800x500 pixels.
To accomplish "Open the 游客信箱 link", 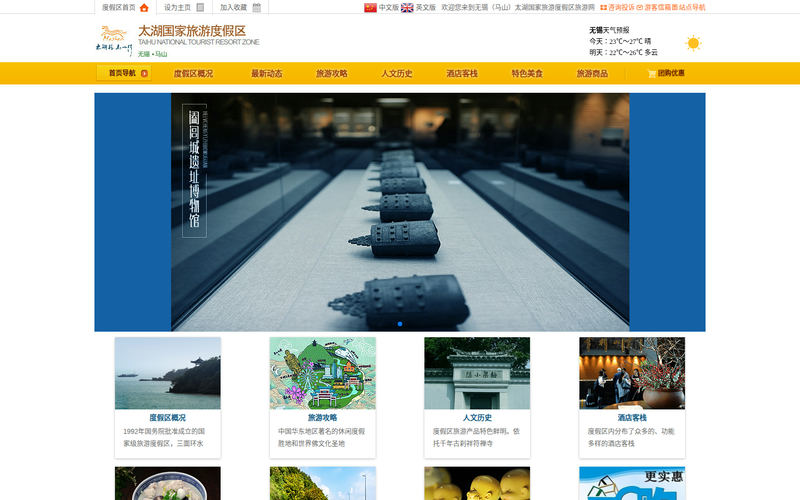I will [658, 8].
